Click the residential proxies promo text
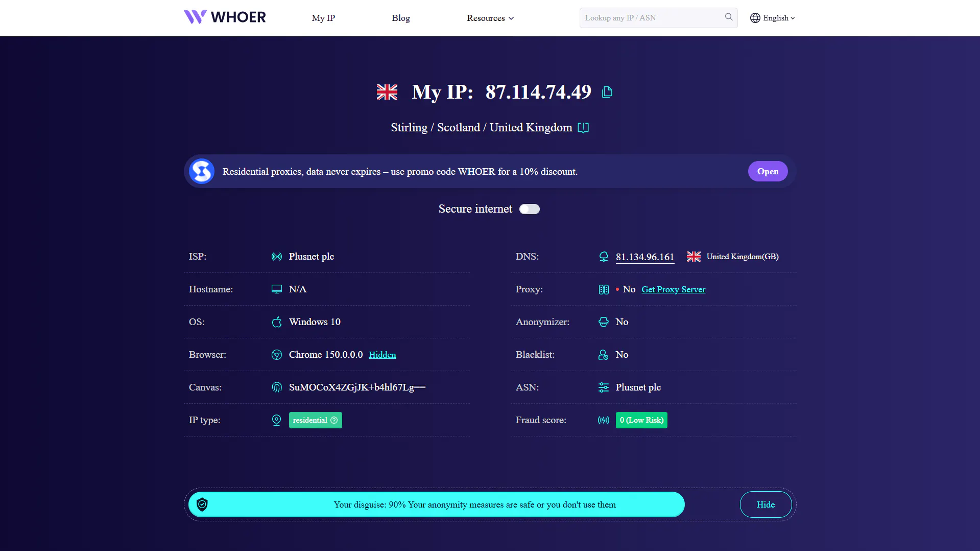 (400, 172)
